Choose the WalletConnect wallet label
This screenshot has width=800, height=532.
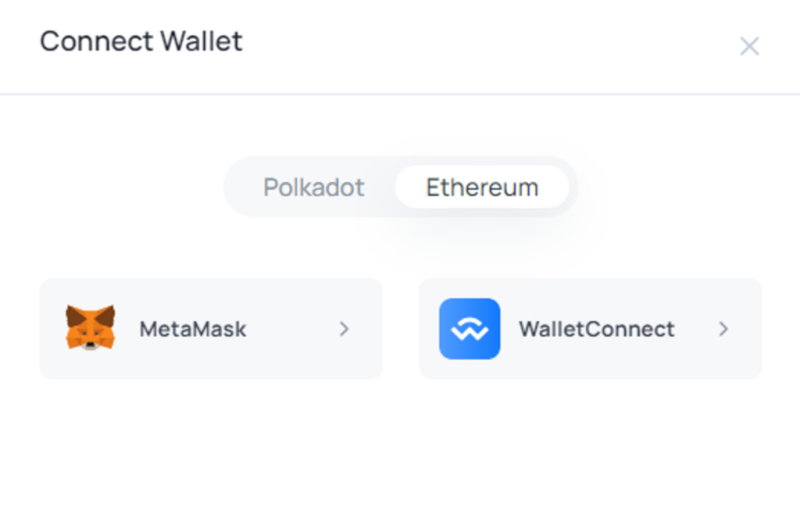(x=597, y=329)
